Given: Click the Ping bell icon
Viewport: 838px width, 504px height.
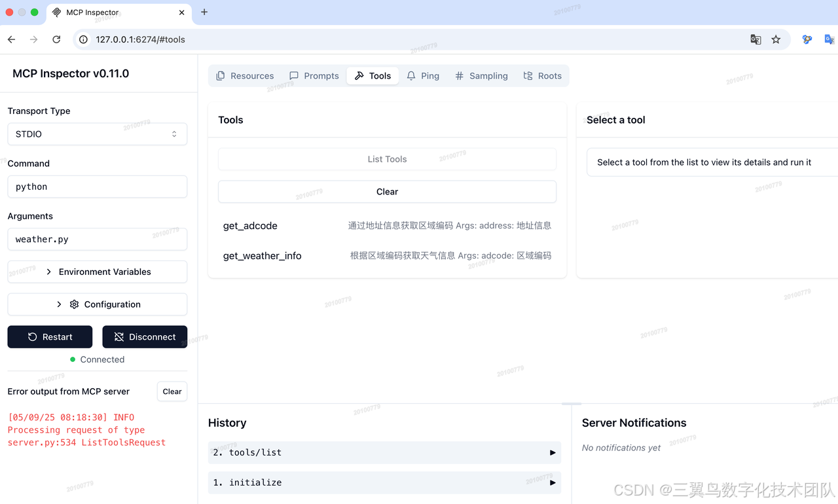Looking at the screenshot, I should (x=411, y=75).
